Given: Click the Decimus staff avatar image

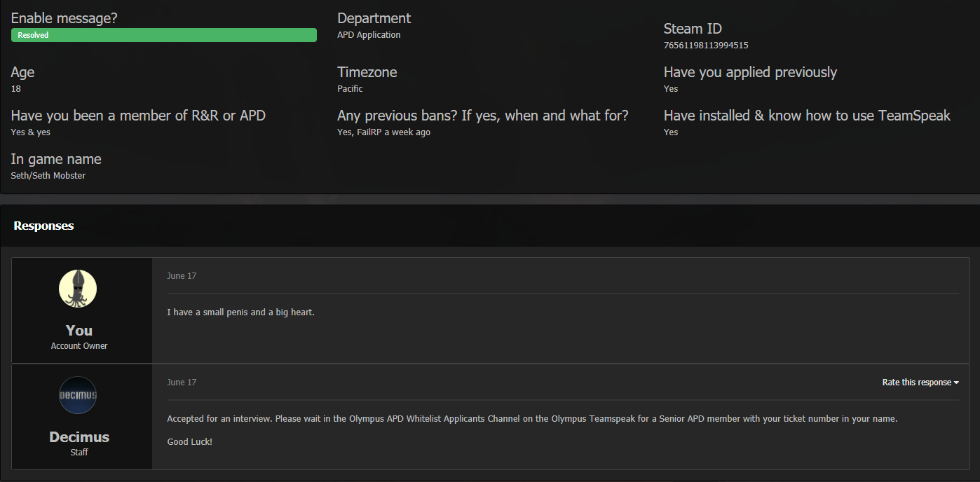Looking at the screenshot, I should tap(78, 395).
